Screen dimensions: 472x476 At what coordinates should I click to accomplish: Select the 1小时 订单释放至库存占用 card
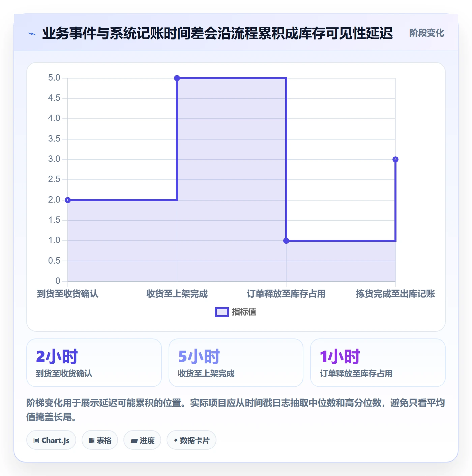[378, 363]
